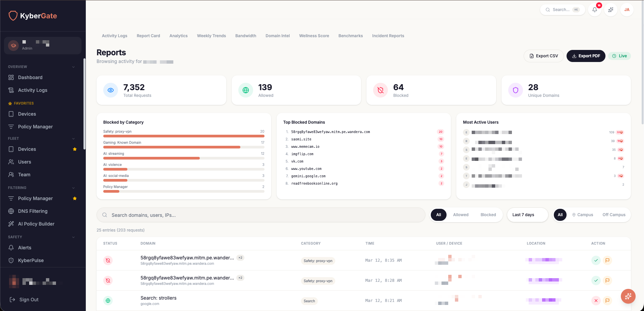
Task: Expand x2 grouped entry at 8:28 AM
Action: (240, 278)
